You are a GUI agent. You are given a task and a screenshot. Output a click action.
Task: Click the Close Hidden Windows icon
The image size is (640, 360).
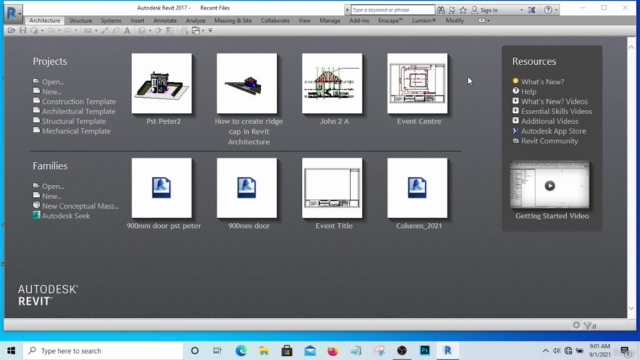[184, 31]
